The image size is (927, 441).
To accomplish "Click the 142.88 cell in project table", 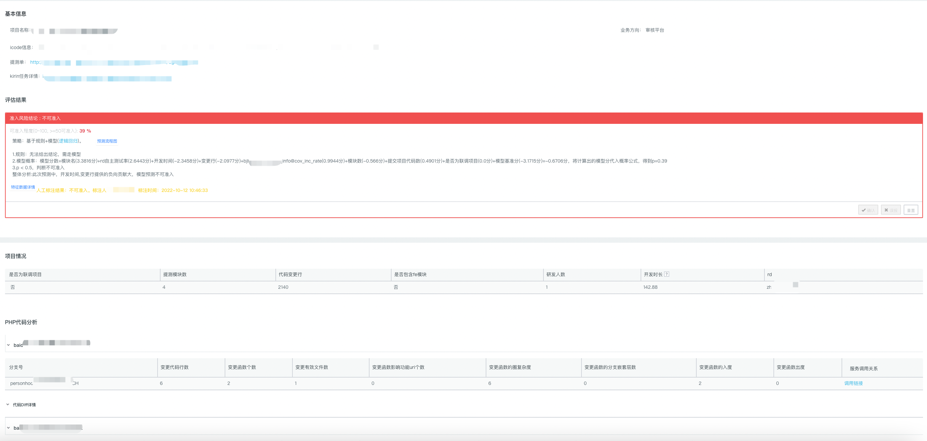I will point(650,287).
